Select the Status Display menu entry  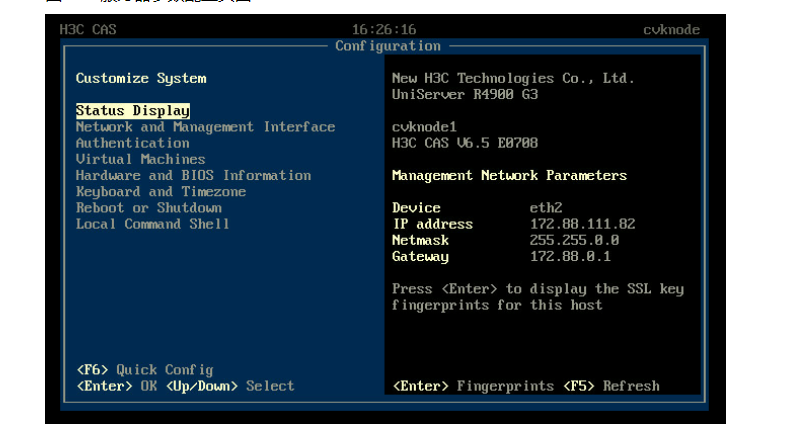133,111
